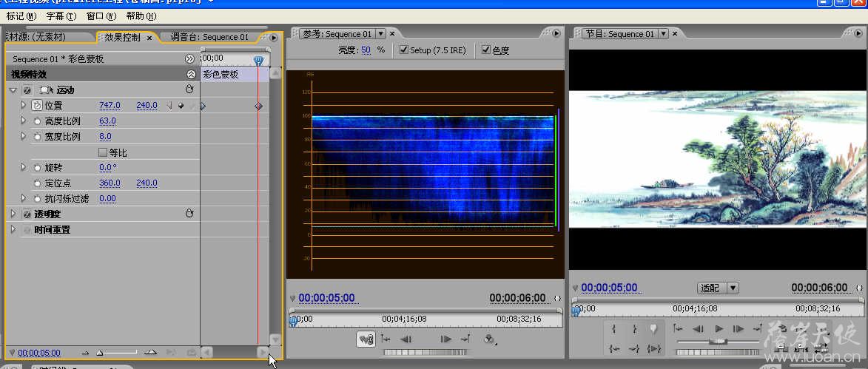The width and height of the screenshot is (868, 369).
Task: Set Out point in program monitor
Action: pyautogui.click(x=634, y=328)
